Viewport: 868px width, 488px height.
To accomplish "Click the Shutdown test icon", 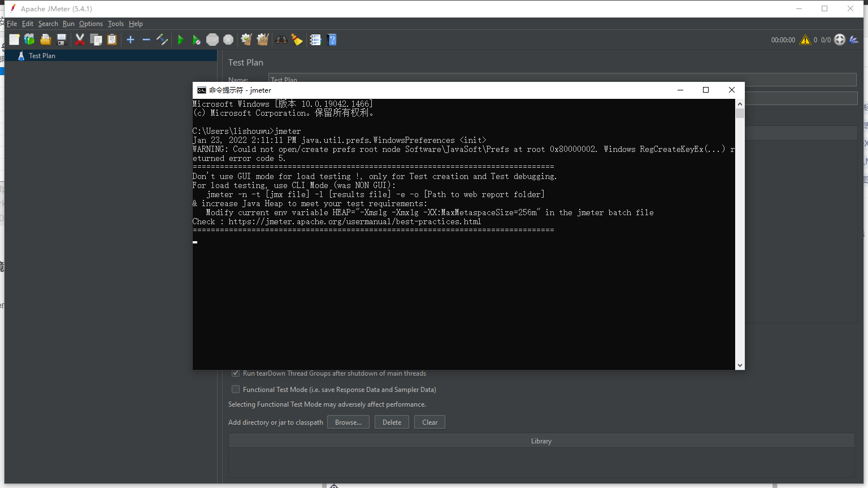I will coord(228,40).
